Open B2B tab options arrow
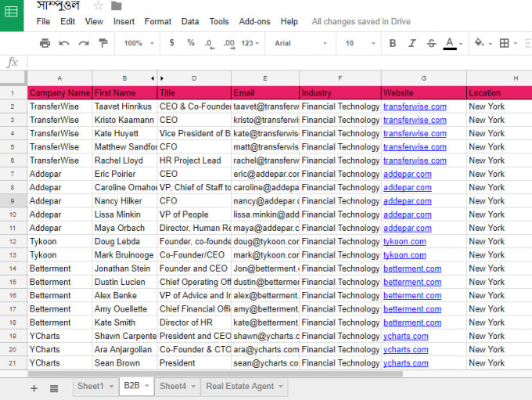The width and height of the screenshot is (532, 400). pyautogui.click(x=147, y=386)
